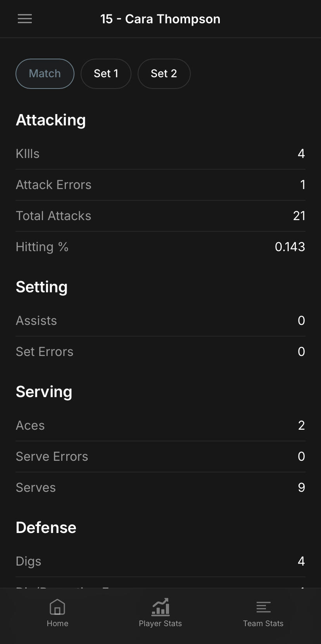Image resolution: width=321 pixels, height=644 pixels.
Task: Click the Serves value 9
Action: [x=301, y=488]
